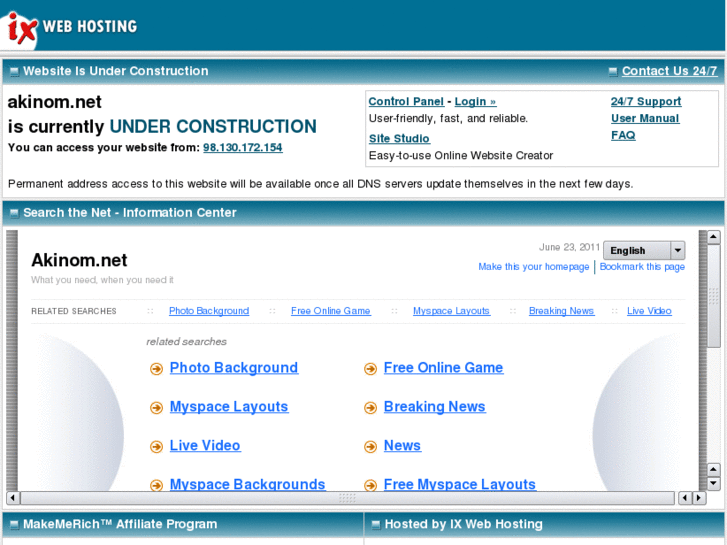Click orange arrow icon beside Free Online Game
The image size is (727, 545).
click(370, 369)
